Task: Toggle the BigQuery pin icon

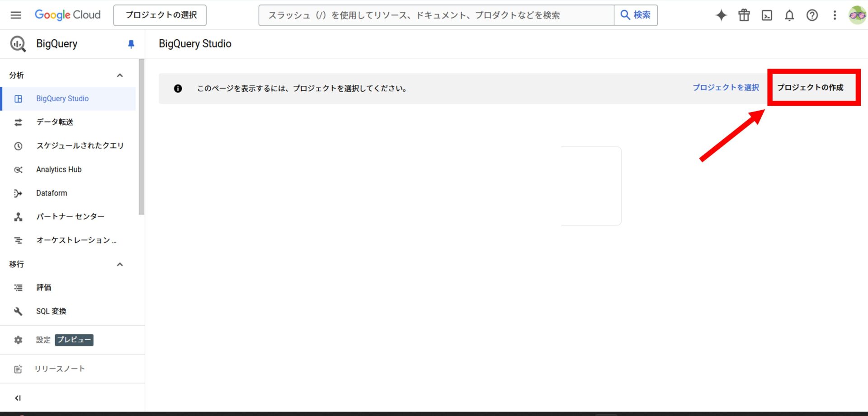Action: point(131,44)
